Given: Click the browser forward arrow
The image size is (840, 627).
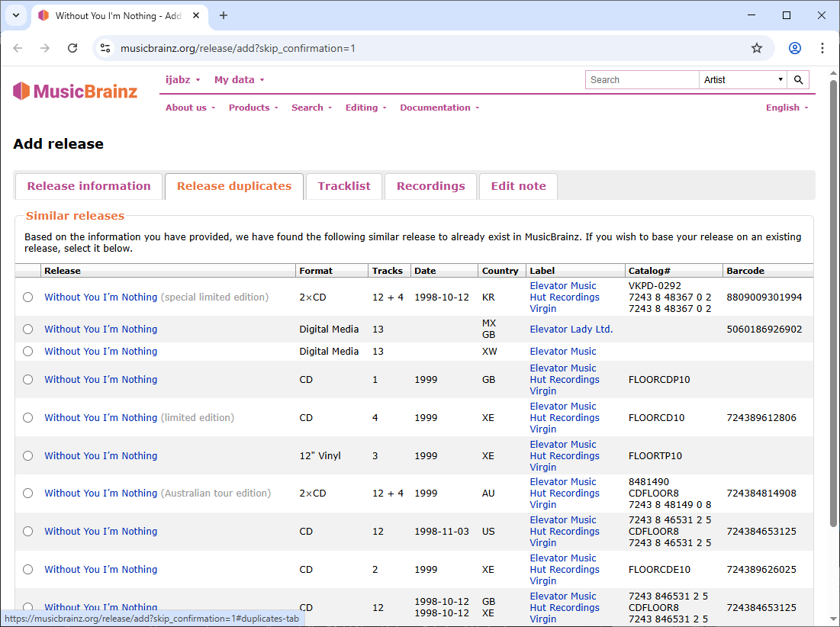Looking at the screenshot, I should (45, 48).
